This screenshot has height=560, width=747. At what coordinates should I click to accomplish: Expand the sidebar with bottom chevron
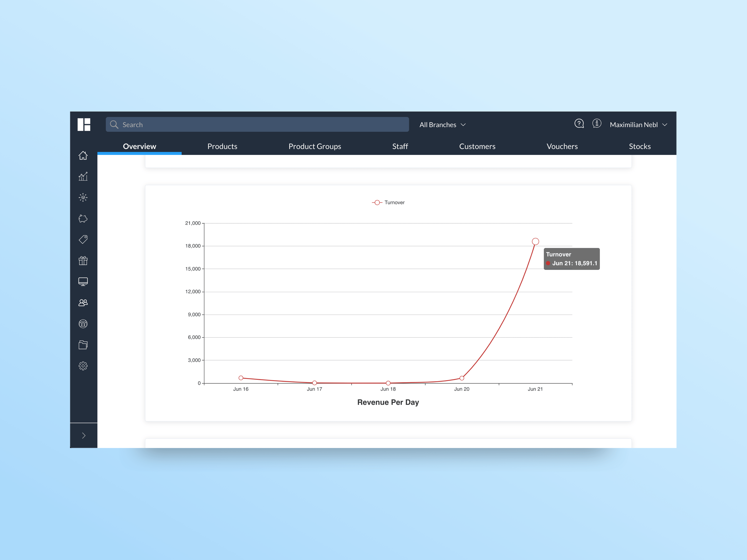click(84, 435)
